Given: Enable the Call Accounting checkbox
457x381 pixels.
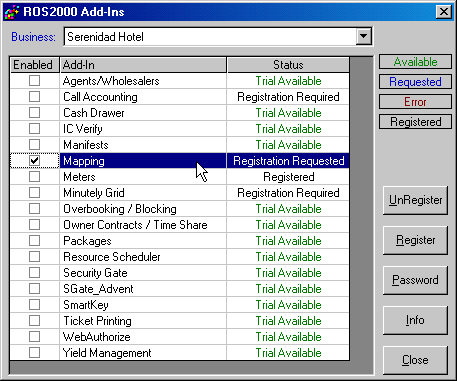Looking at the screenshot, I should [x=34, y=97].
